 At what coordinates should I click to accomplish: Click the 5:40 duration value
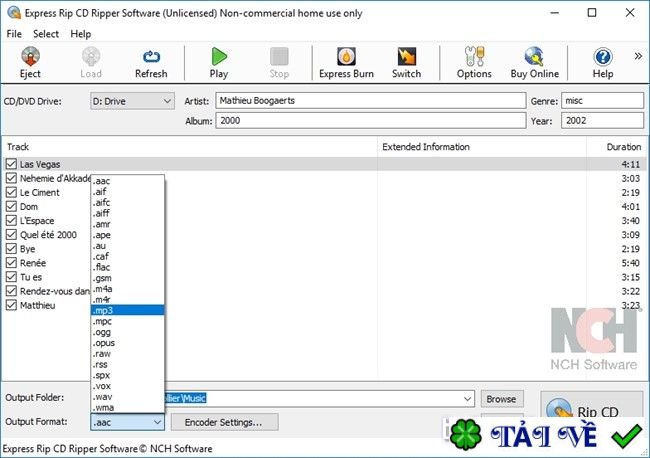point(631,263)
